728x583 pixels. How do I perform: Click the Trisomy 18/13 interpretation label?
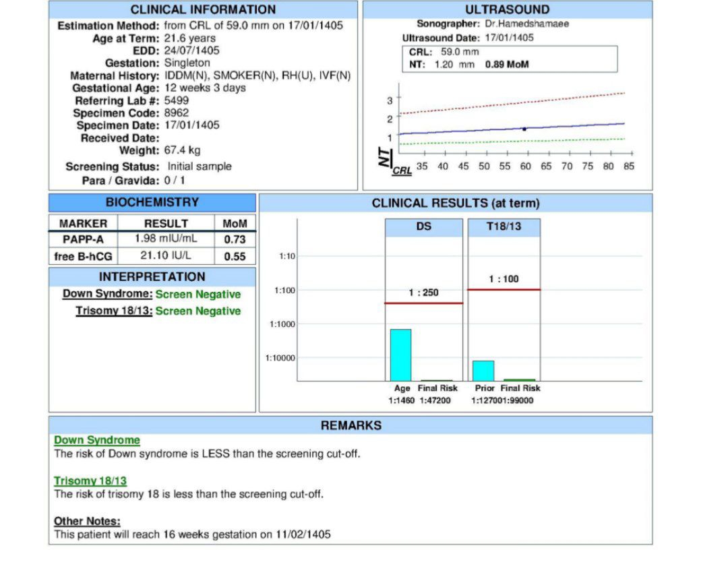pos(114,311)
